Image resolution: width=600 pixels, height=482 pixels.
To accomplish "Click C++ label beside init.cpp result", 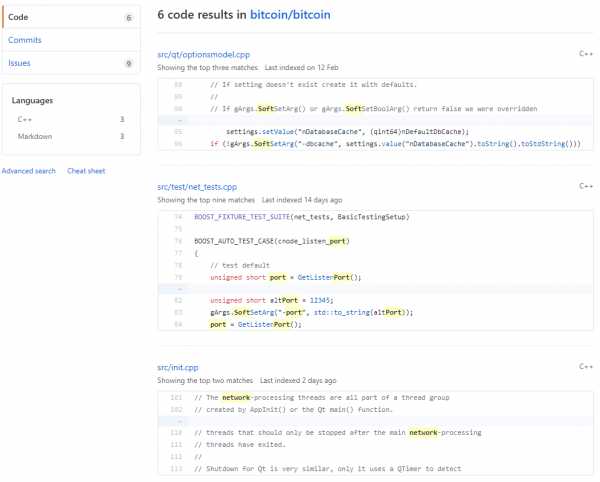I will pos(586,366).
